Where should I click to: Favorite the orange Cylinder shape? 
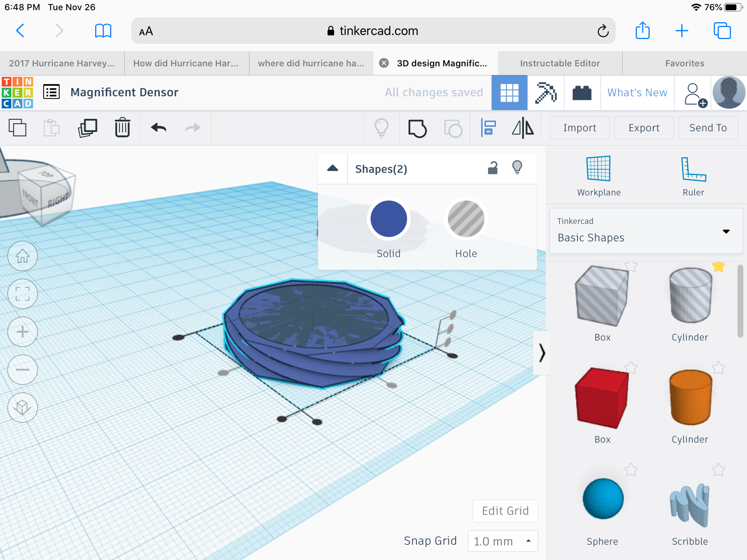pos(719,367)
